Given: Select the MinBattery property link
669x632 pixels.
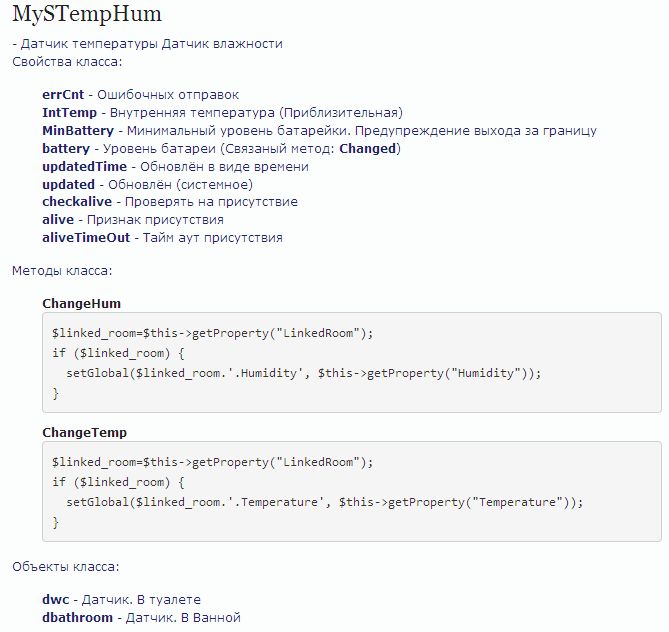Looking at the screenshot, I should 80,131.
